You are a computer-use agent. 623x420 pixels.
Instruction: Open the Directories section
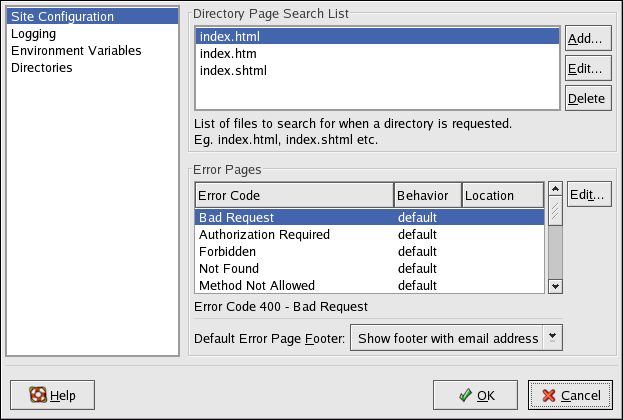(x=41, y=68)
